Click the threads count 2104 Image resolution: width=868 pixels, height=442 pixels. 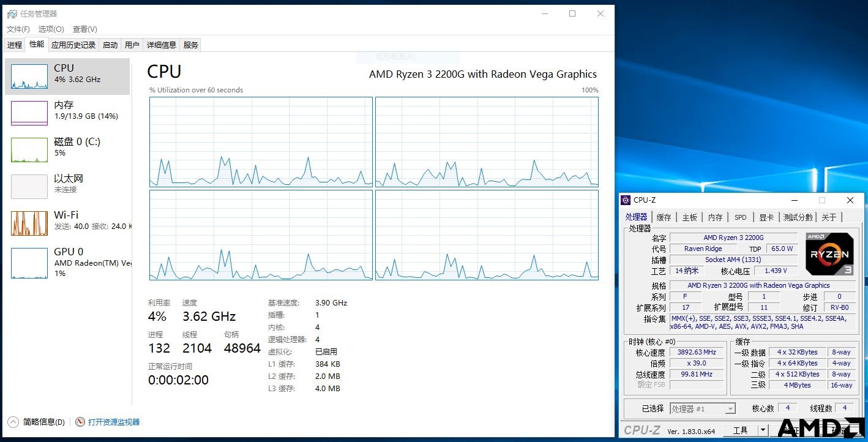197,348
